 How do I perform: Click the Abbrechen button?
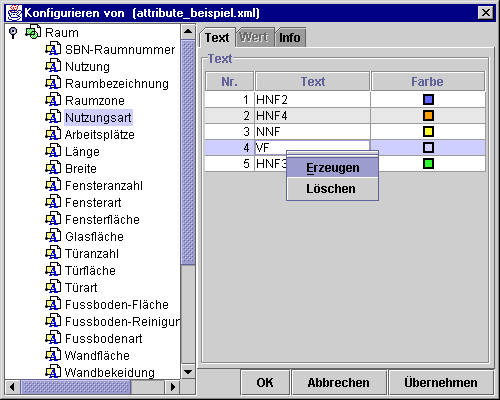[339, 382]
